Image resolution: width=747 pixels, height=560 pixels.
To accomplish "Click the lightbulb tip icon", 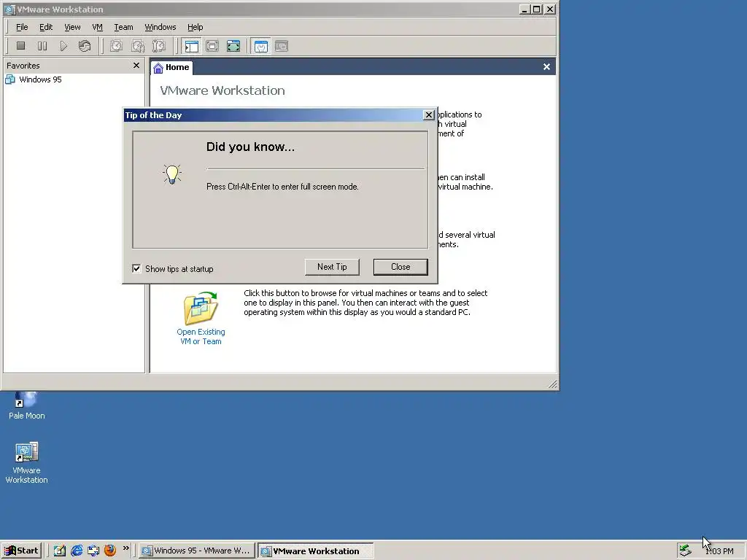I will (x=172, y=174).
